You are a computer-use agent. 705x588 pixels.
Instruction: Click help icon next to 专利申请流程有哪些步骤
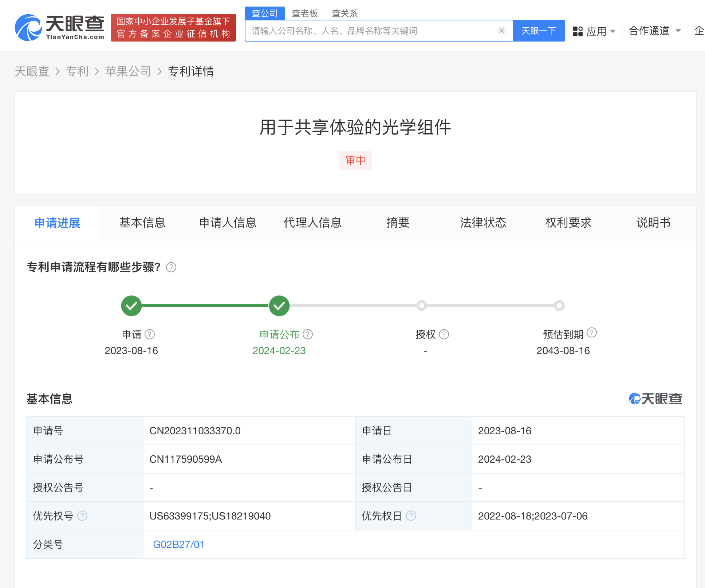pos(171,267)
